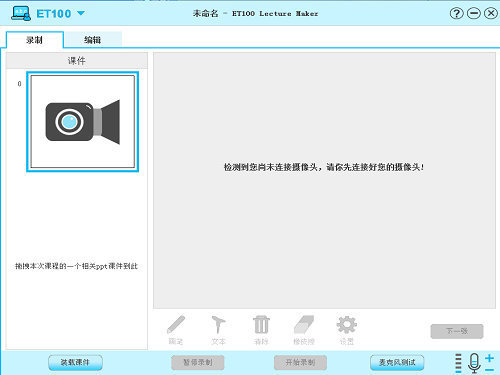The width and height of the screenshot is (500, 375).
Task: Open the help question mark icon
Action: [x=456, y=13]
